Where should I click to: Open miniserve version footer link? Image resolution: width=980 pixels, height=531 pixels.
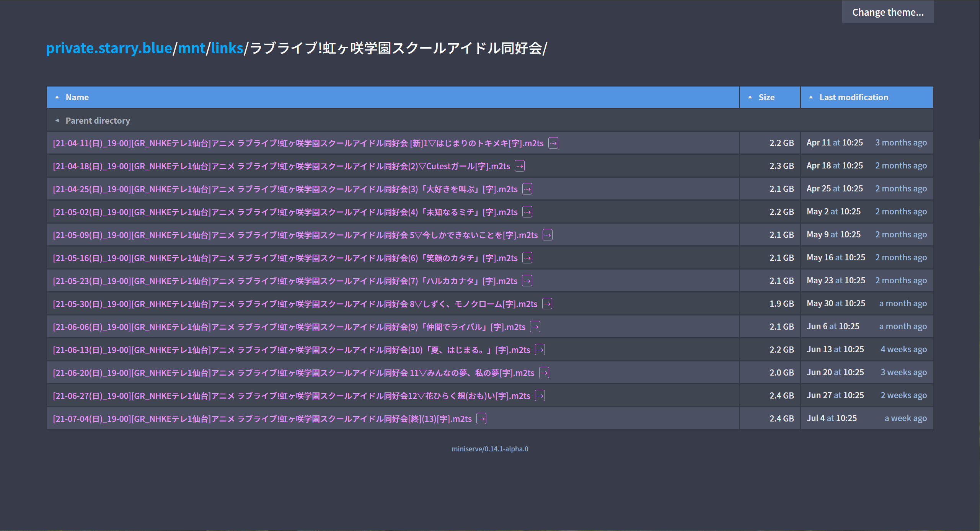pyautogui.click(x=490, y=449)
